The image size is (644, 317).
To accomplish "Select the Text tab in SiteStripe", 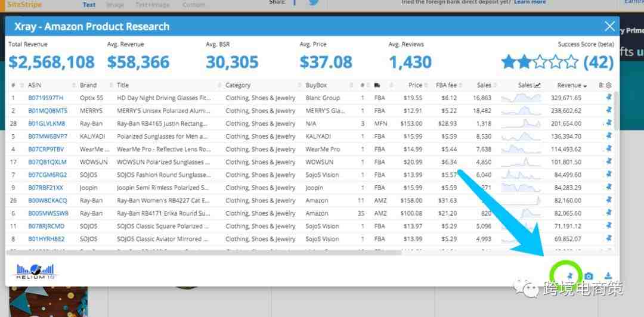I will 89,5.
